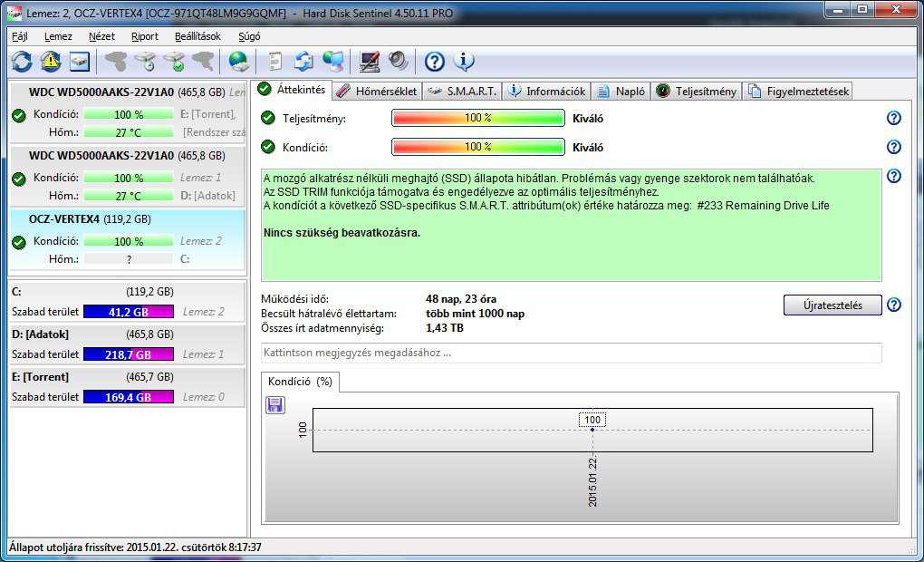Click the report document toolbar icon
This screenshot has width=924, height=562.
coord(275,62)
